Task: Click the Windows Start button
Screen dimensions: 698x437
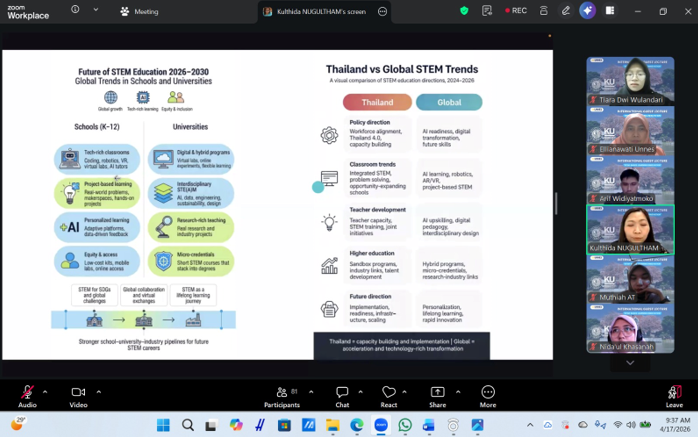Action: click(x=163, y=425)
